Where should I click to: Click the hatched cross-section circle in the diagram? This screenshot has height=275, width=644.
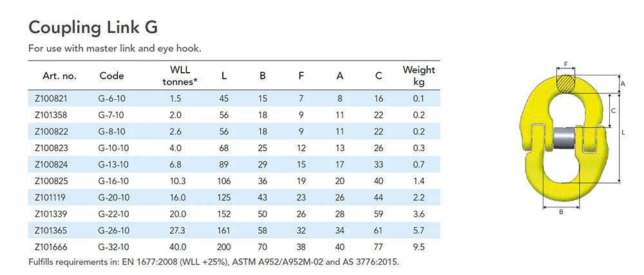click(565, 82)
